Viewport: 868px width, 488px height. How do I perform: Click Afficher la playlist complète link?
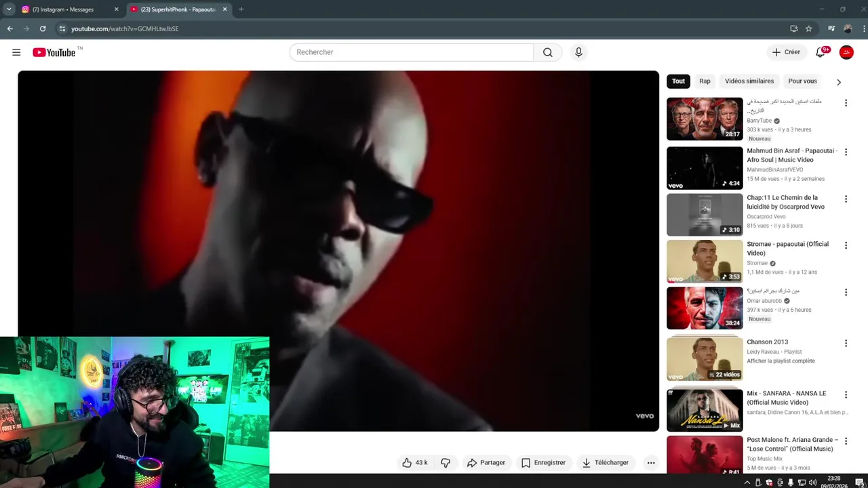(x=781, y=361)
